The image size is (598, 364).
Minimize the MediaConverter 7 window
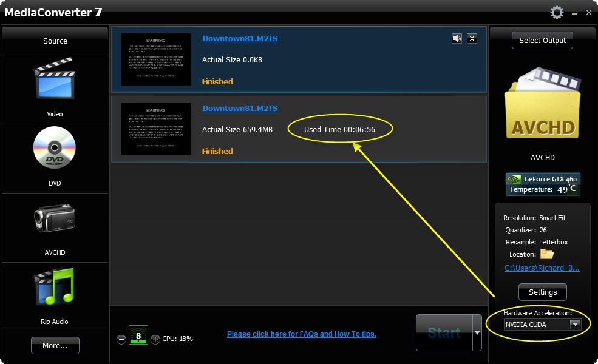[574, 13]
